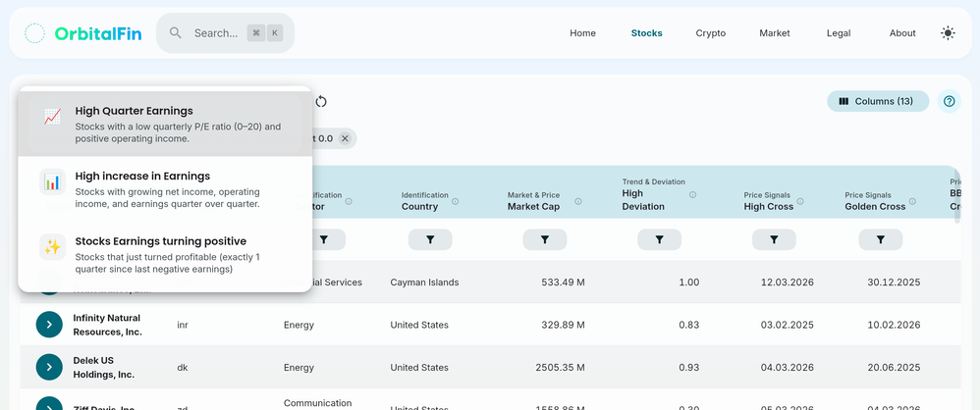
Task: Click deviation value 0.83
Action: [688, 325]
